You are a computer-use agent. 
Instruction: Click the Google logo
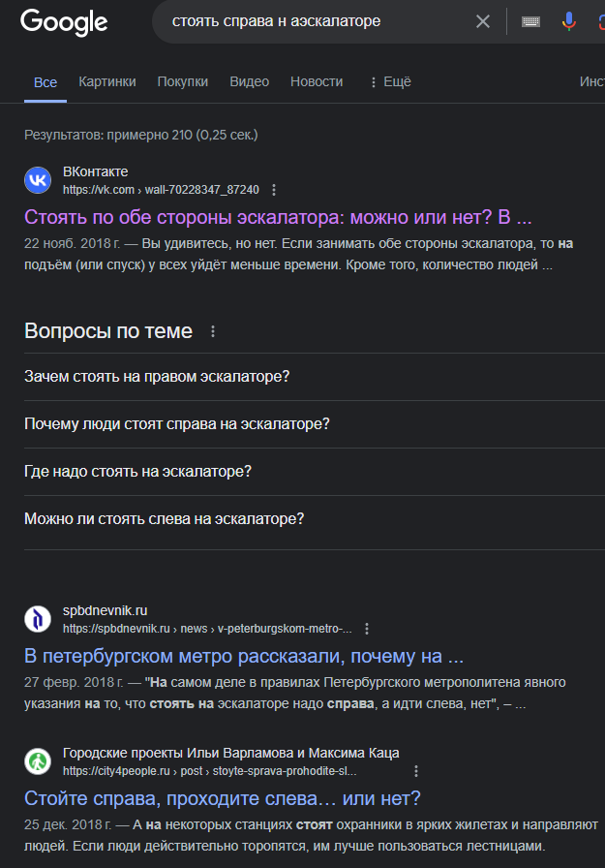[64, 22]
